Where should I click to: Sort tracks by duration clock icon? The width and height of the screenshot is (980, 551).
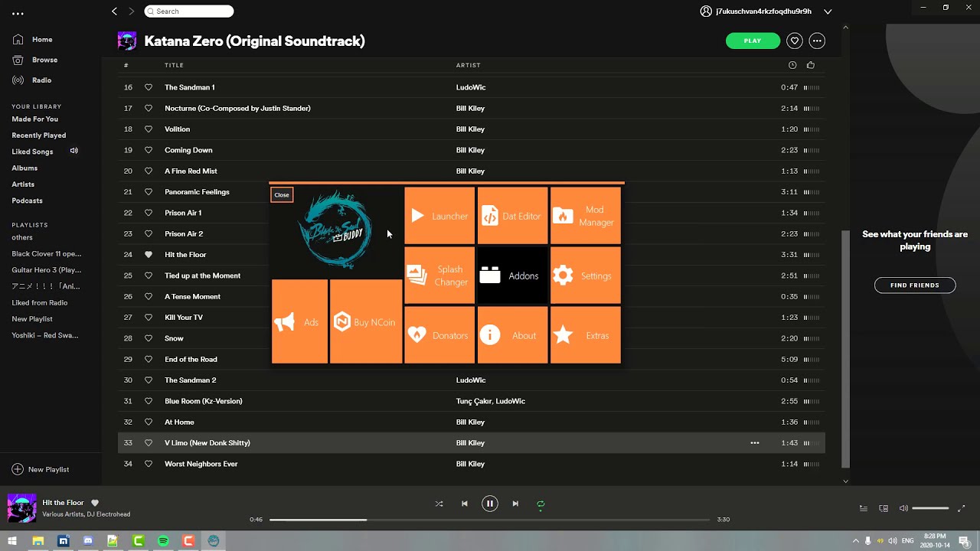pos(792,65)
